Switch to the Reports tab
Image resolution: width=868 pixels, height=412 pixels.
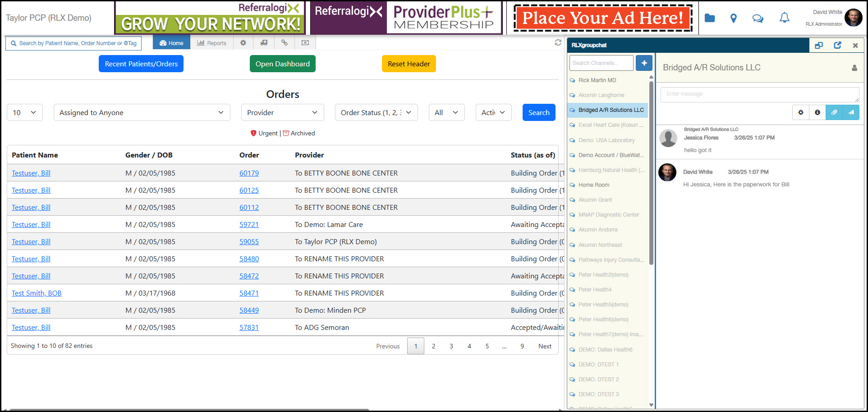tap(211, 43)
